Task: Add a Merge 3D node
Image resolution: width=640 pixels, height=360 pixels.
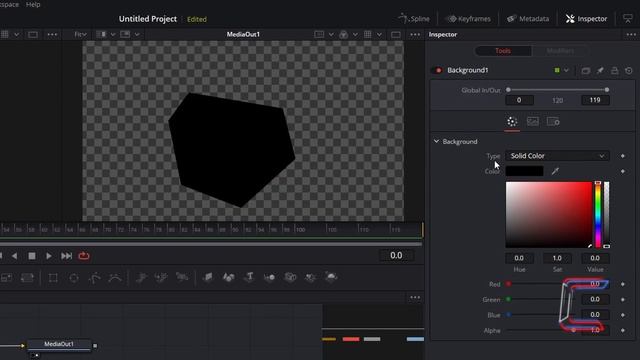Action: [269, 278]
